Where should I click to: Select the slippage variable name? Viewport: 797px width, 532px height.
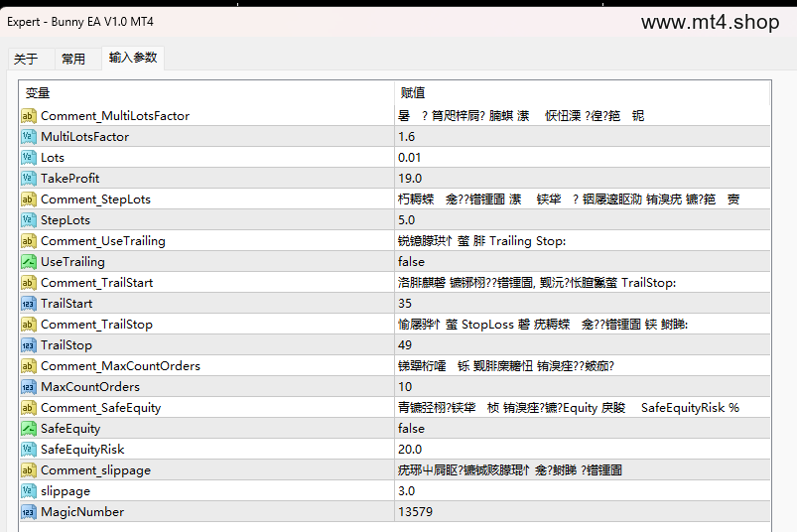pos(66,491)
